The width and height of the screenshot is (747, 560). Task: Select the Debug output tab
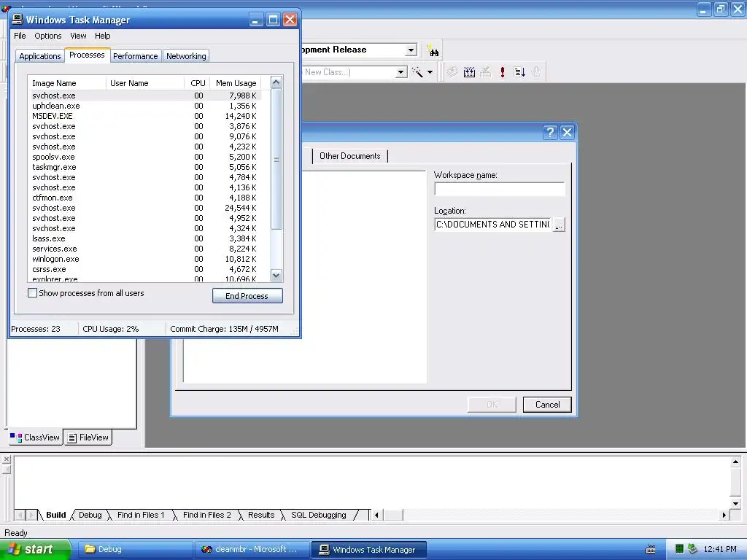click(90, 515)
